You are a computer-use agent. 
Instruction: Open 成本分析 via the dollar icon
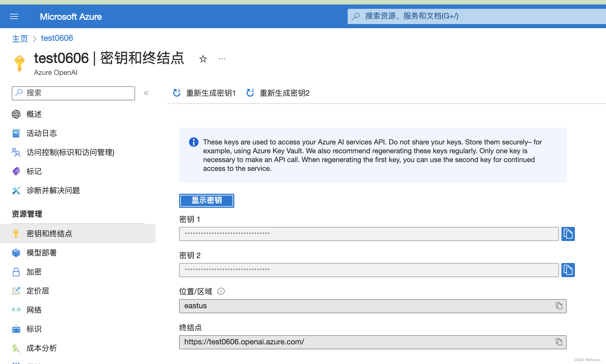tap(41, 348)
